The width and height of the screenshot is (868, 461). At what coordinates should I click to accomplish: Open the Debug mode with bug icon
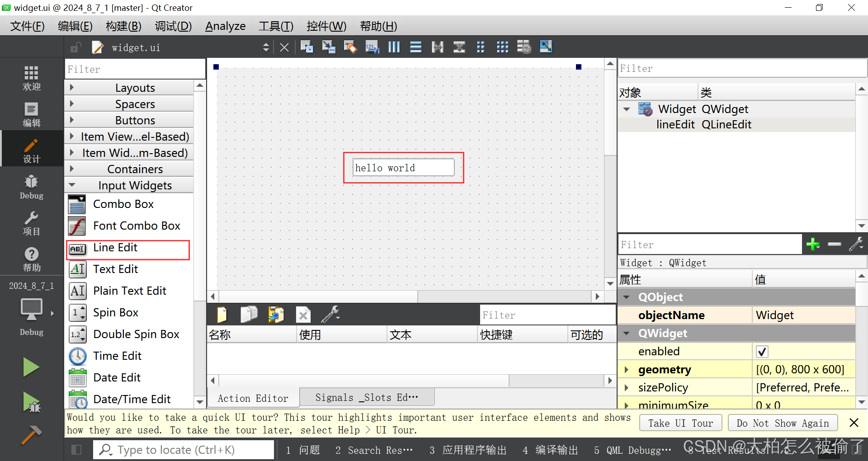[31, 187]
